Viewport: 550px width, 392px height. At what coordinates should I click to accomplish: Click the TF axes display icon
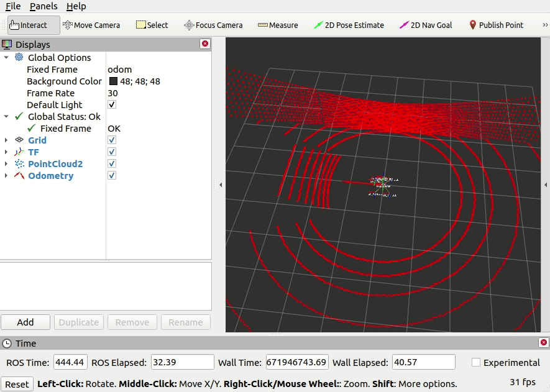point(19,152)
